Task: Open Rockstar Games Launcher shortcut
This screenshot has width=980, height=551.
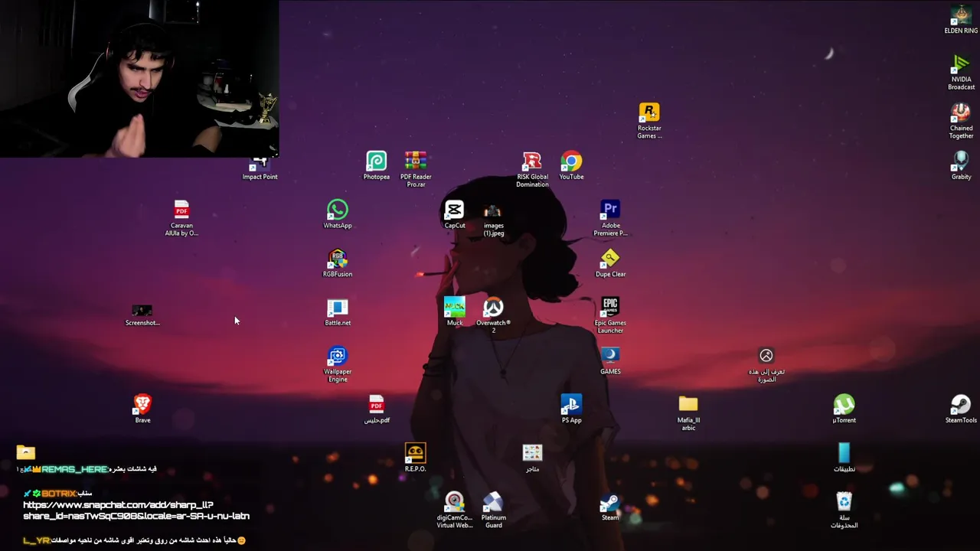Action: tap(649, 121)
